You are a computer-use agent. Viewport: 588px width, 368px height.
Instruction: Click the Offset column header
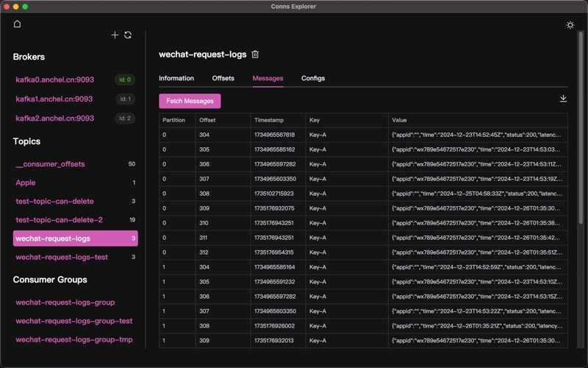[207, 120]
